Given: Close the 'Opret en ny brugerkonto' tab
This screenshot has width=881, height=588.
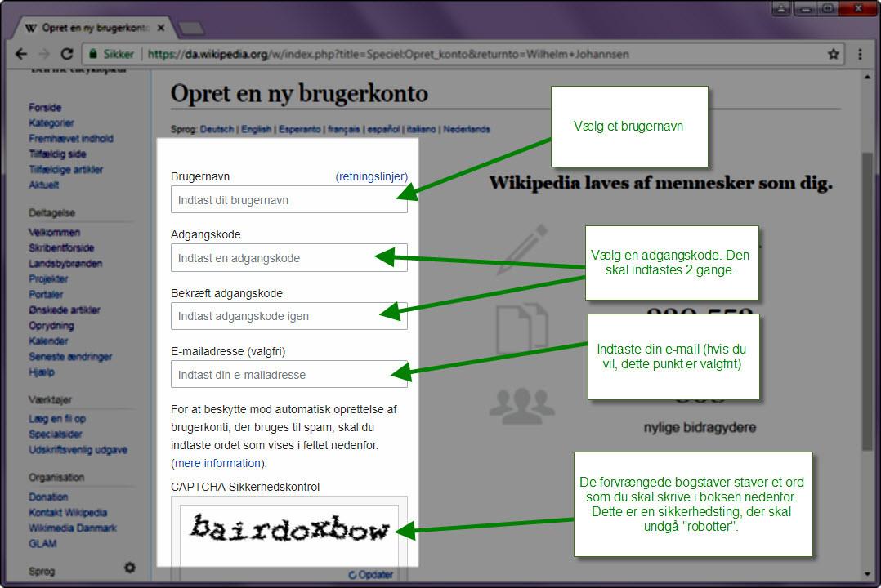Looking at the screenshot, I should 161,28.
